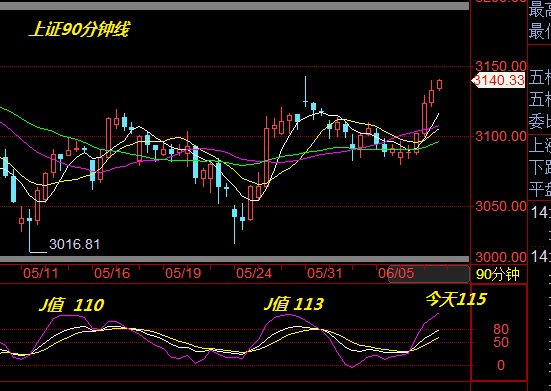Select the J值 110 annotation text

pos(71,305)
